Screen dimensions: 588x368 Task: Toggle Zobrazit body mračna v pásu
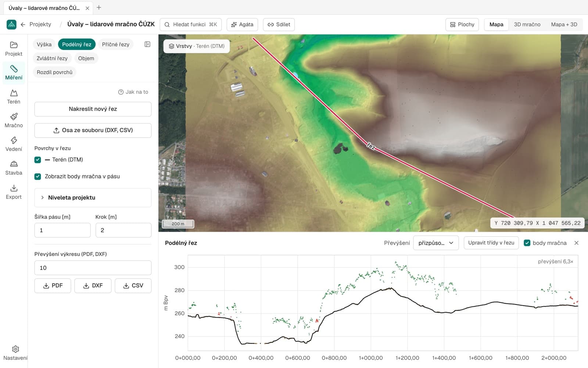37,177
